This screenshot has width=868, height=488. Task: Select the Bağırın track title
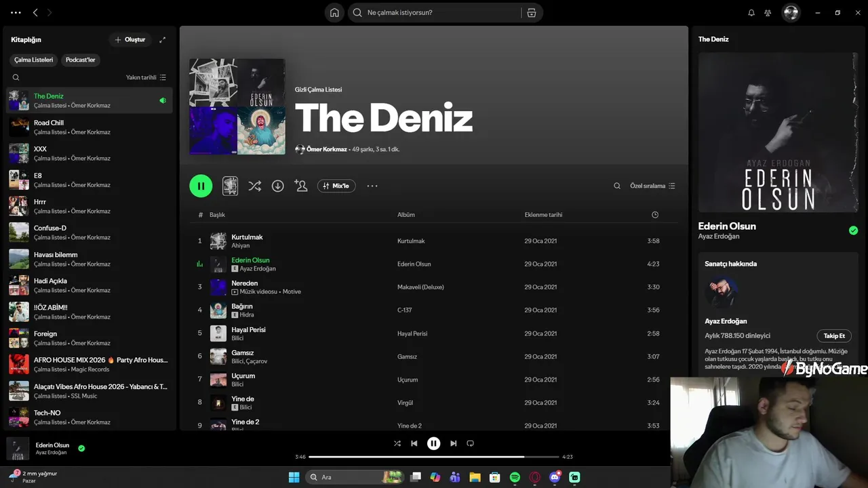coord(242,306)
